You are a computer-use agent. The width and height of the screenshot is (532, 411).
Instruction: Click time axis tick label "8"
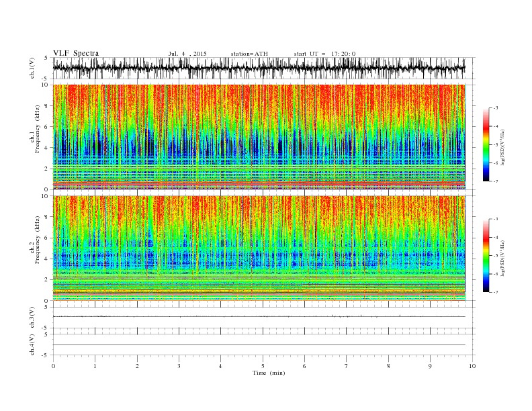coord(388,366)
